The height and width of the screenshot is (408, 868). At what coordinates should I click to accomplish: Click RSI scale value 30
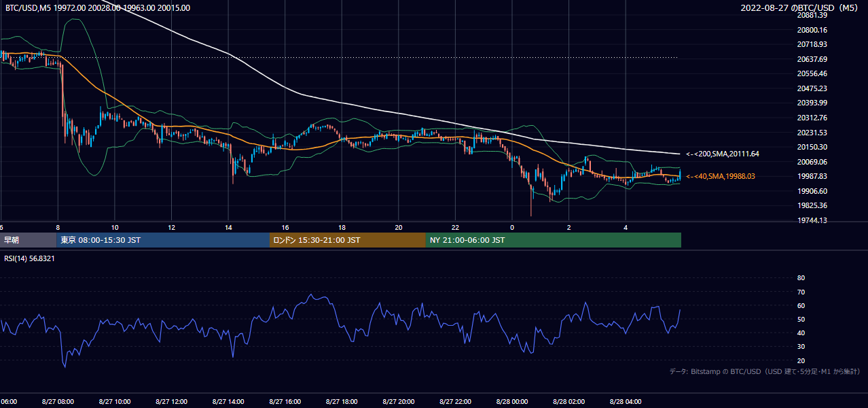point(801,347)
